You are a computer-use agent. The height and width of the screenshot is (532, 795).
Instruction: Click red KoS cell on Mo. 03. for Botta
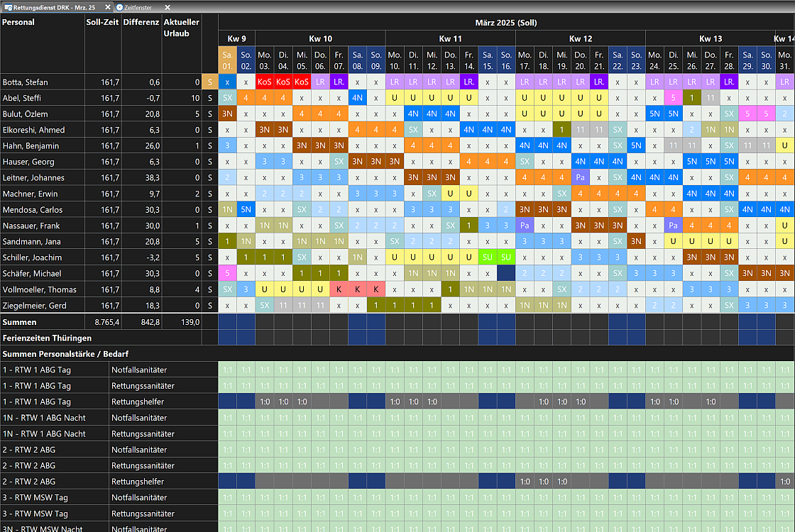coord(265,82)
